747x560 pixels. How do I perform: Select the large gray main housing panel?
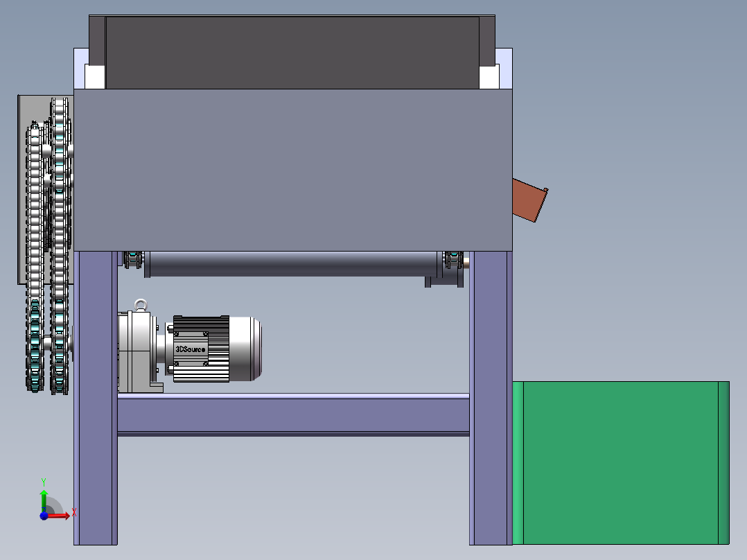[293, 170]
